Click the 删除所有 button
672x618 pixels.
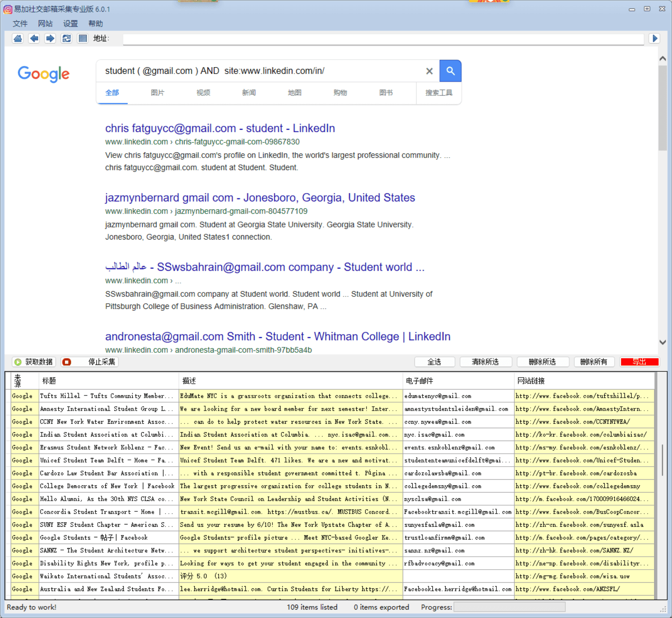click(594, 362)
